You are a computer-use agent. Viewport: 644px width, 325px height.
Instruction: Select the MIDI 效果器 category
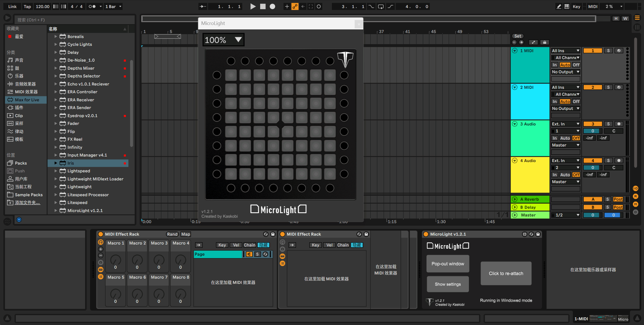pos(26,92)
